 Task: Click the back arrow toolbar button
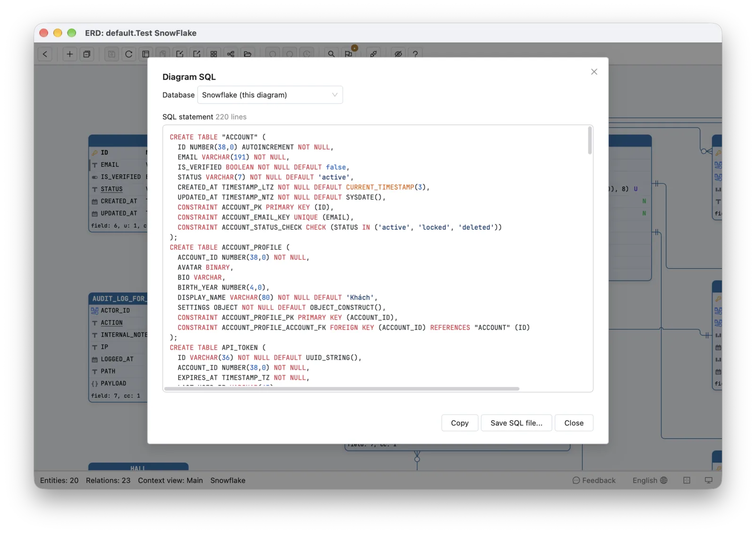coord(45,54)
